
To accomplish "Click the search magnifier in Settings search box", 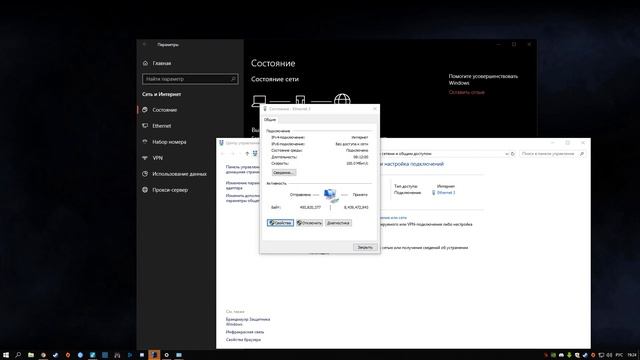I will tap(233, 79).
